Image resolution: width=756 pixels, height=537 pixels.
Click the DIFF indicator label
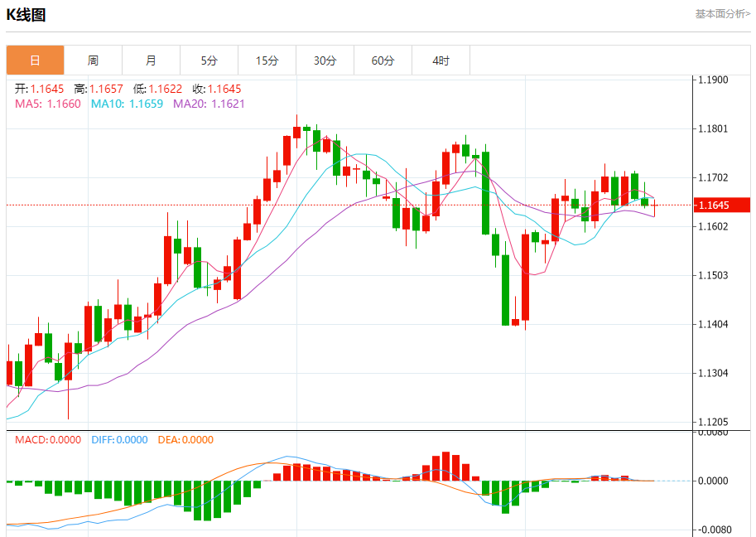coord(121,440)
